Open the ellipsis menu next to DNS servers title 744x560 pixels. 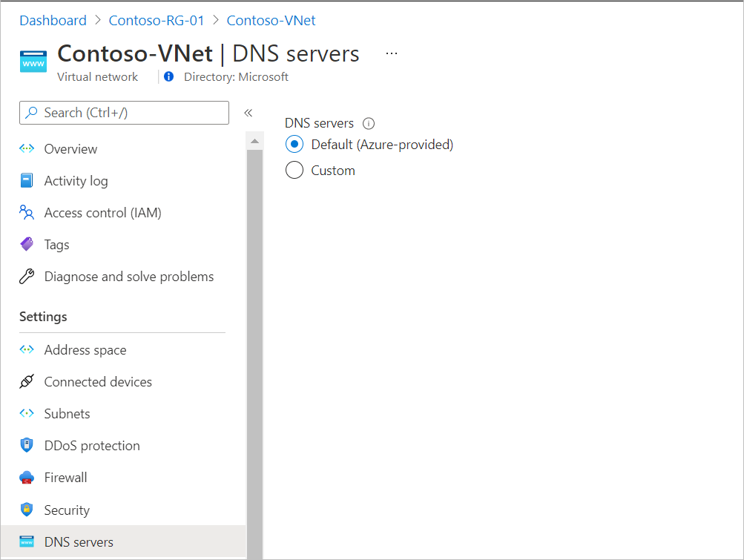(x=391, y=53)
